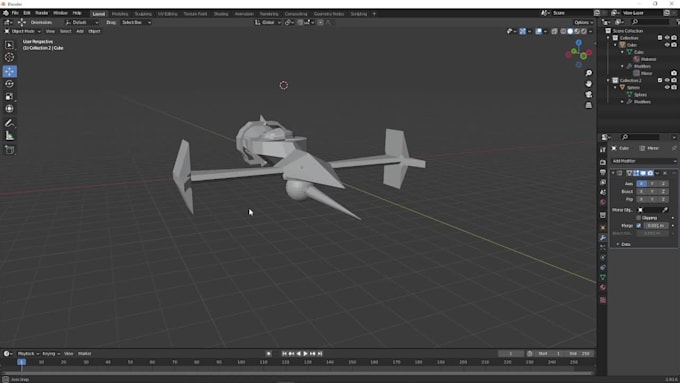
Task: Open the Add Modifier dropdown
Action: [x=644, y=161]
